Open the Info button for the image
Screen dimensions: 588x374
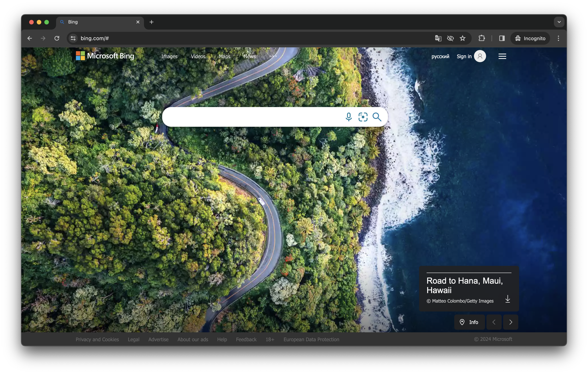point(469,322)
